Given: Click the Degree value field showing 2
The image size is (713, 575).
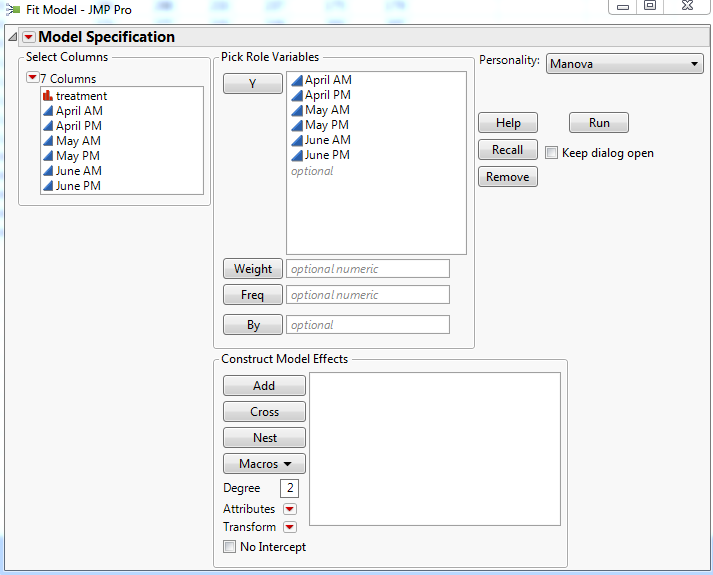Looking at the screenshot, I should [x=289, y=488].
